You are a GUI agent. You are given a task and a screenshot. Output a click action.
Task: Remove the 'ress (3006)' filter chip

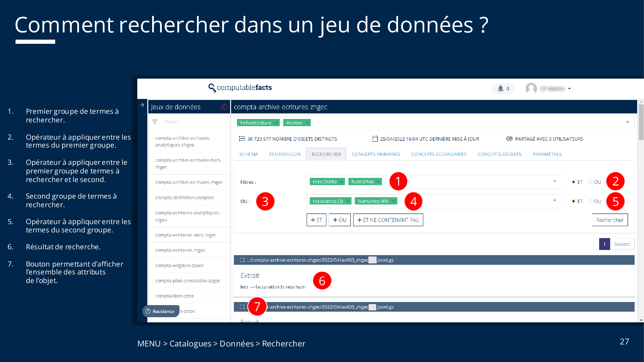[341, 182]
